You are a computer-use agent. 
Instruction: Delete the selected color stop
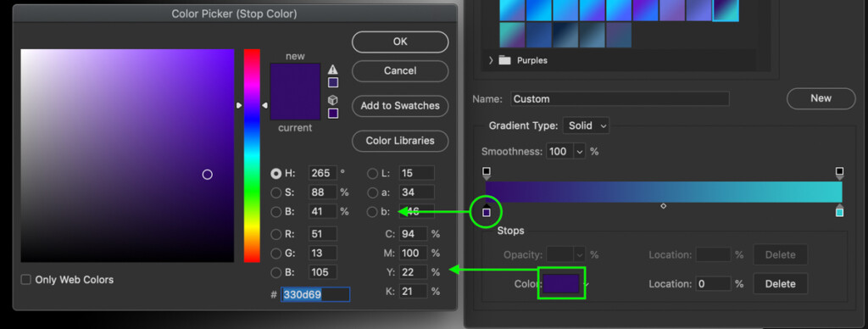tap(780, 284)
